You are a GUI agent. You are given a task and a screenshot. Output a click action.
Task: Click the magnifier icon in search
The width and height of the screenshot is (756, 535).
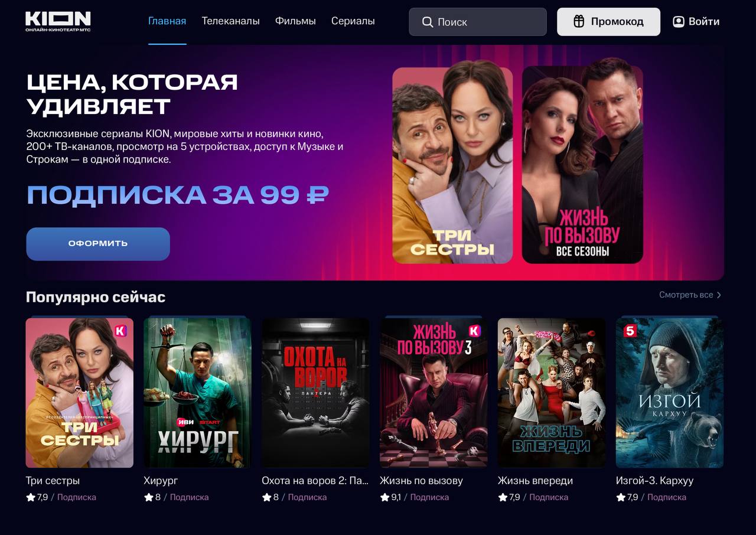click(428, 22)
